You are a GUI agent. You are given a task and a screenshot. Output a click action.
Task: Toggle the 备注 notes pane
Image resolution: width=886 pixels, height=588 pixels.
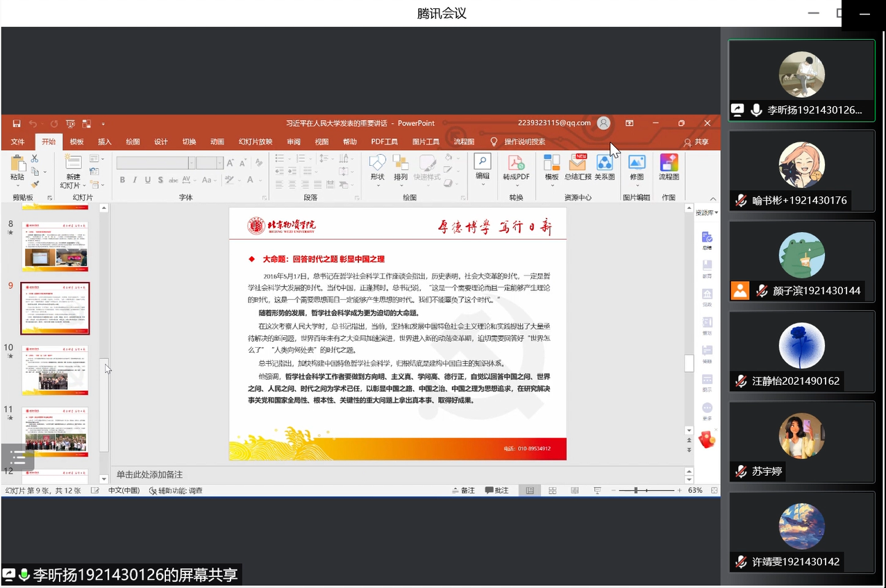point(462,490)
